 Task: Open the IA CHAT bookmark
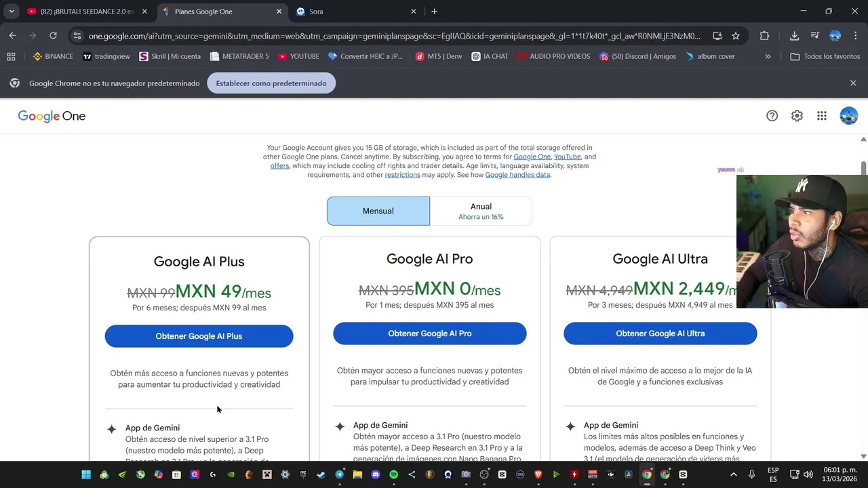(490, 56)
